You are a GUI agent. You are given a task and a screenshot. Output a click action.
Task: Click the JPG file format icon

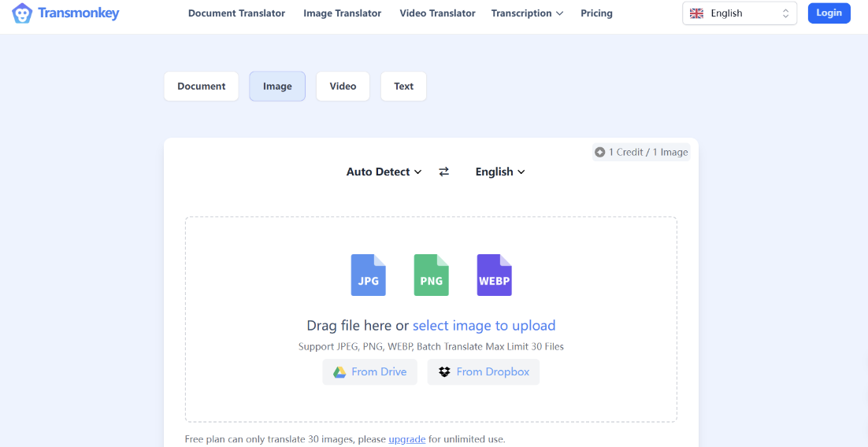[x=368, y=275]
